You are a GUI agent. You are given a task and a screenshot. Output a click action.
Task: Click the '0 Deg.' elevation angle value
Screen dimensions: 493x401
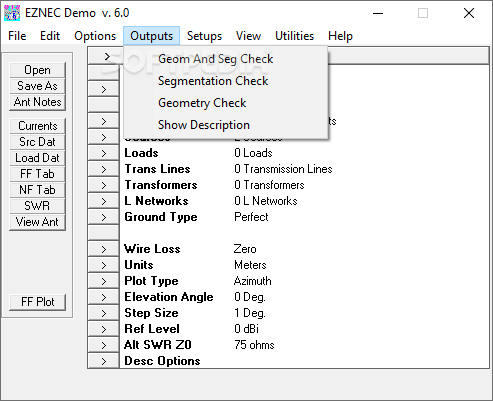coord(250,297)
